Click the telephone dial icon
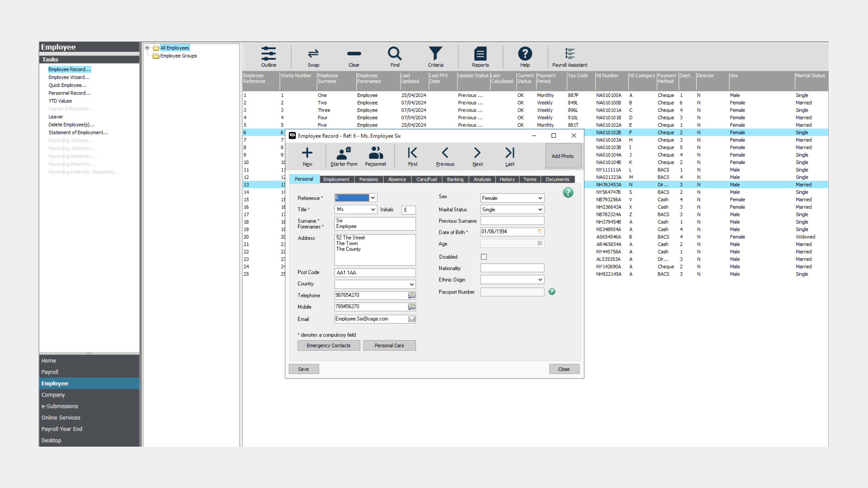This screenshot has height=488, width=868. (411, 296)
